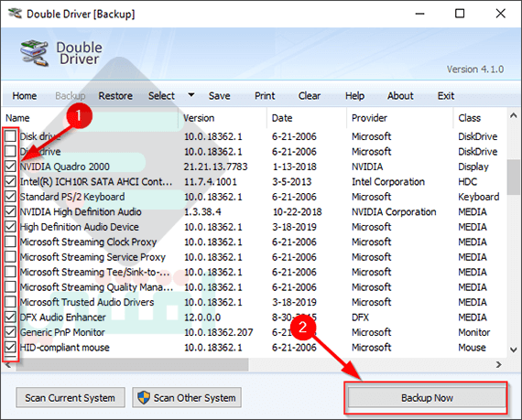The height and width of the screenshot is (420, 522).
Task: Click version 10.0.18362.207 cell
Action: (x=218, y=332)
